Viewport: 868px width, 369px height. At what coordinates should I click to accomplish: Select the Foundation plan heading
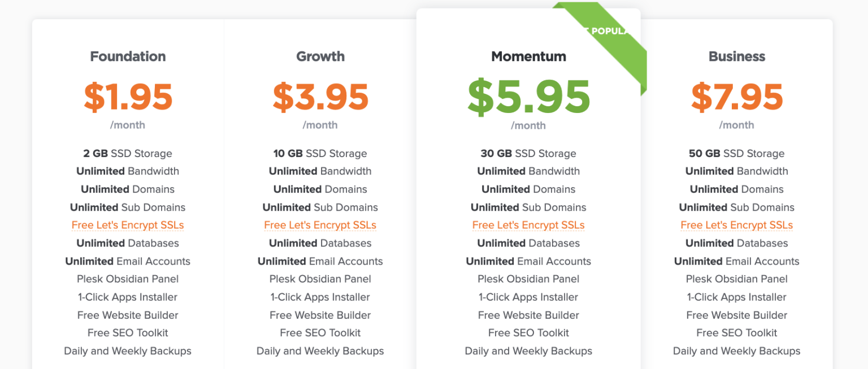128,57
